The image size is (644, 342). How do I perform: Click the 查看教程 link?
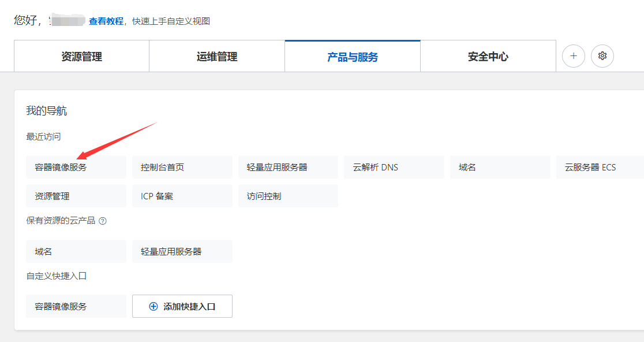click(106, 21)
